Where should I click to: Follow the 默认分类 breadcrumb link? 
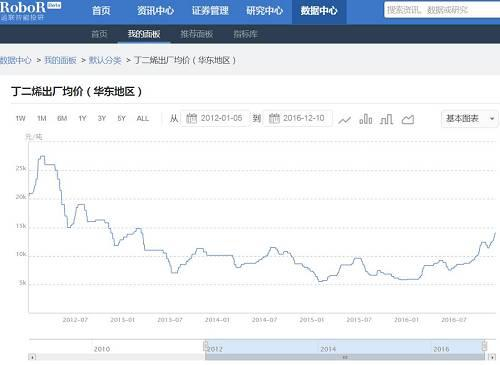coord(105,60)
